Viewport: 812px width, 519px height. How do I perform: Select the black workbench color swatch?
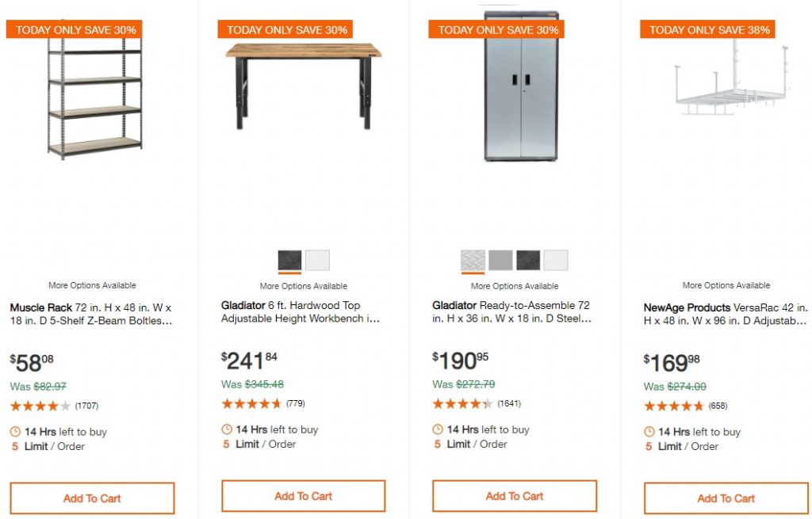[x=289, y=260]
